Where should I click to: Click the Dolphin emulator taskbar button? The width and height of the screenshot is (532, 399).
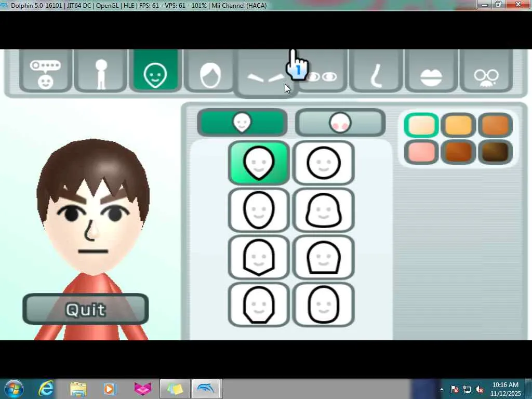(x=207, y=389)
